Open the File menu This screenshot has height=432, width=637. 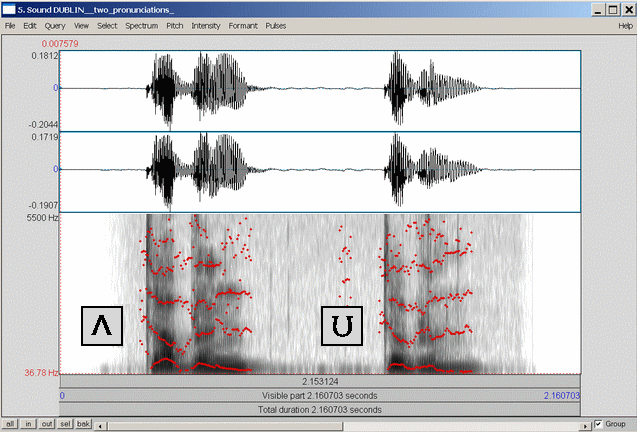[11, 24]
